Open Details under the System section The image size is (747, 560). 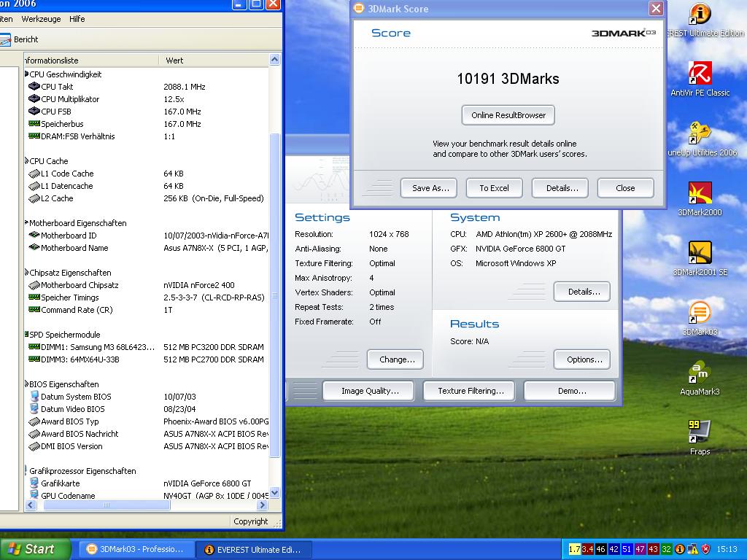582,292
